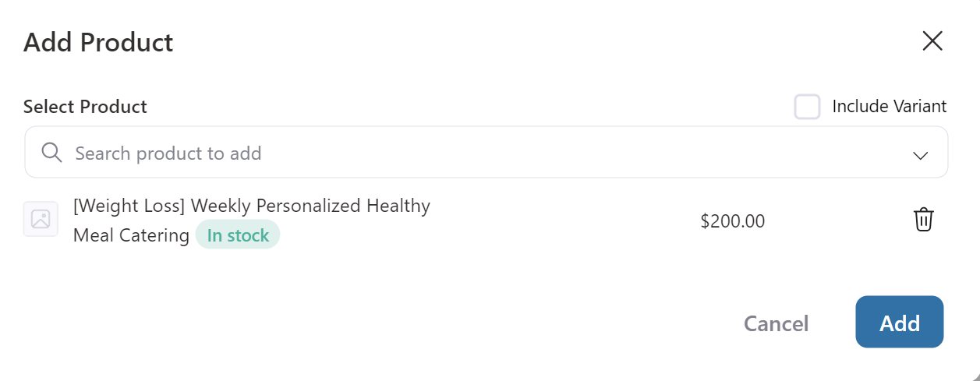The width and height of the screenshot is (980, 381).
Task: Enable the Include Variant checkbox
Action: click(x=807, y=107)
